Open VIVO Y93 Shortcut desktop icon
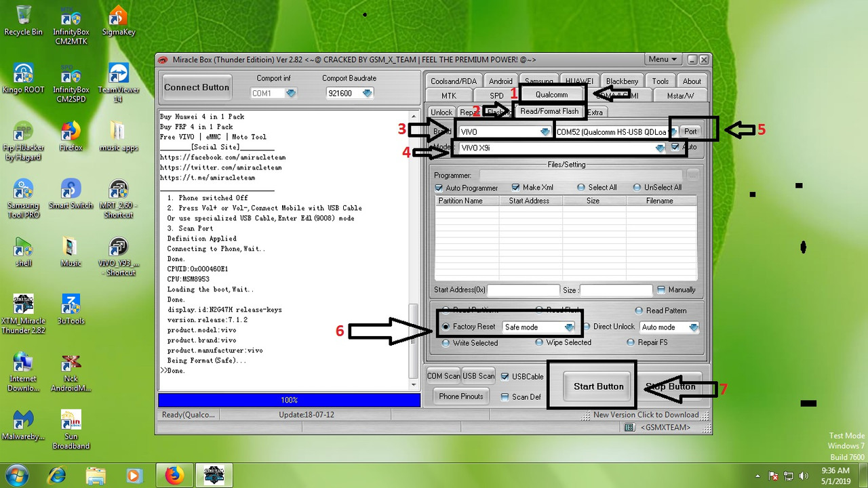The image size is (868, 488). click(118, 256)
